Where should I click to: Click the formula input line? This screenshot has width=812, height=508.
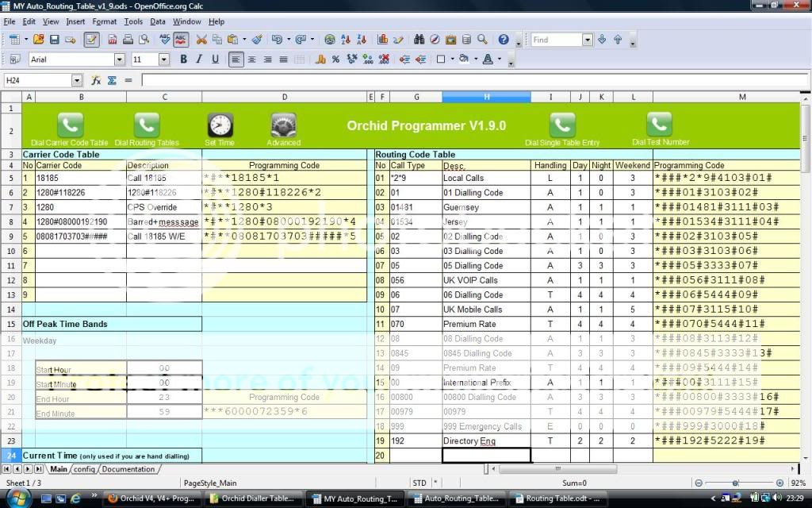[475, 80]
